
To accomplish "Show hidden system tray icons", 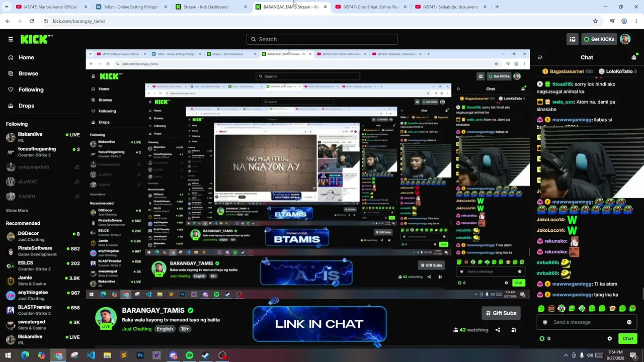I will coord(566,355).
